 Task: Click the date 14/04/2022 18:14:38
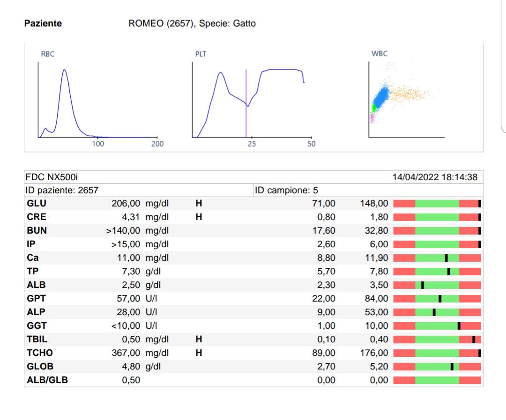tap(435, 177)
